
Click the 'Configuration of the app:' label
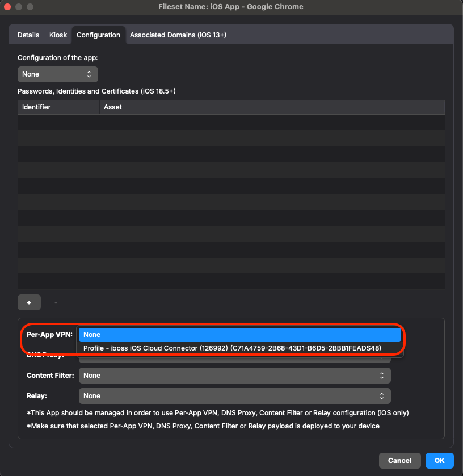58,58
